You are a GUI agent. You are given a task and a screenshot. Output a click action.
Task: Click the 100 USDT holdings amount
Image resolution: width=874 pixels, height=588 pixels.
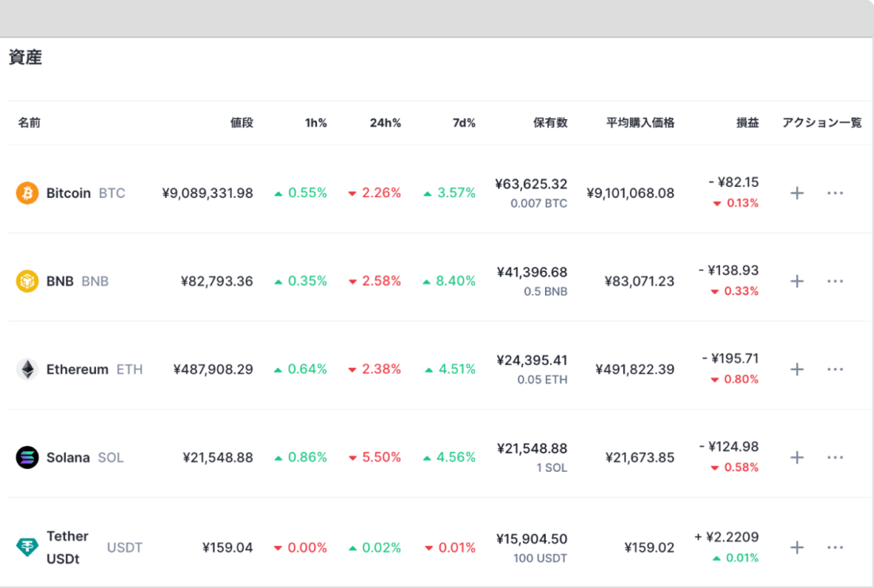point(540,559)
